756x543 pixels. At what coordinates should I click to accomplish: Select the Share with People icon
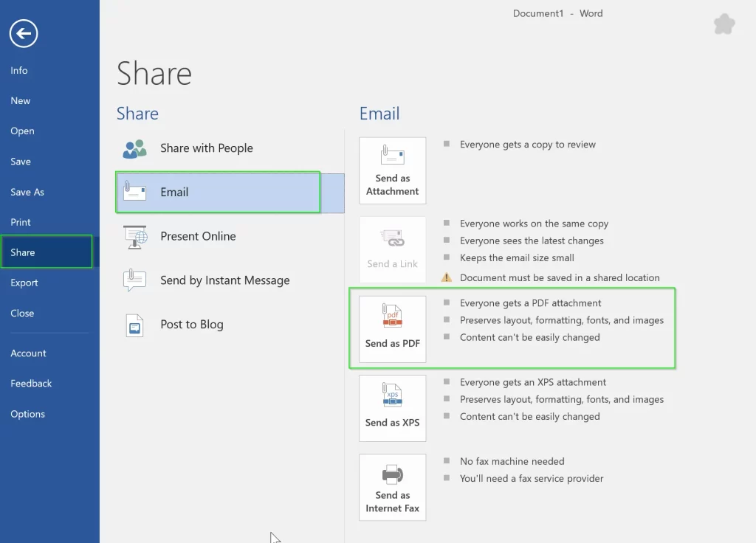pos(135,148)
